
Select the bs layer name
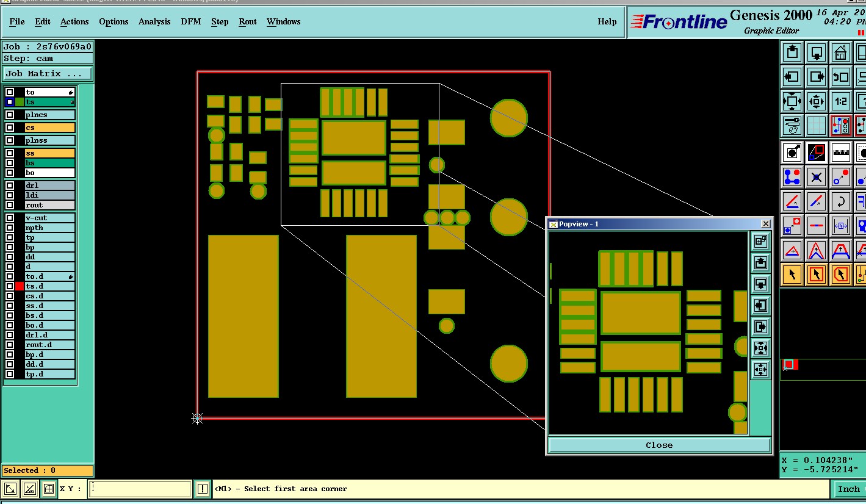click(50, 163)
